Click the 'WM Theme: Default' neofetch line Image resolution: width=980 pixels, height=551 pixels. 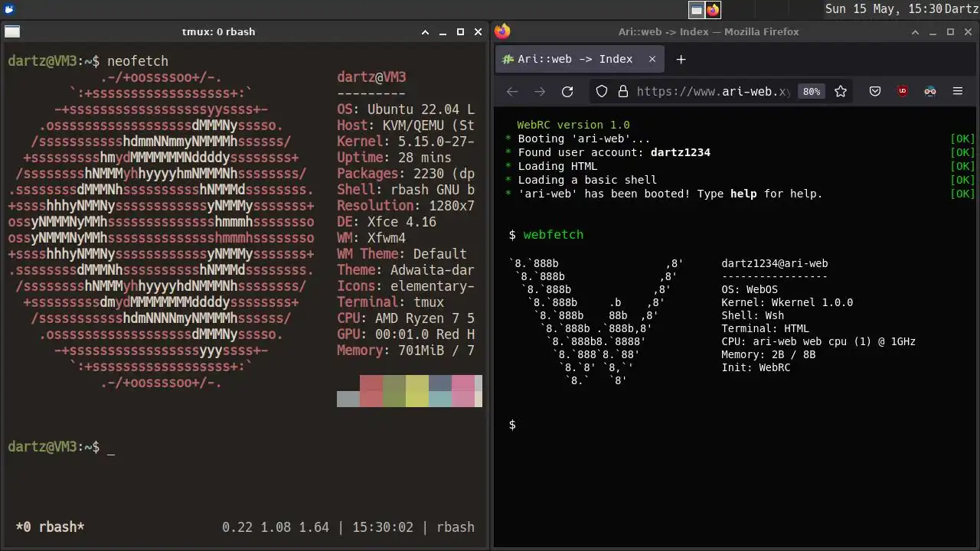(402, 254)
